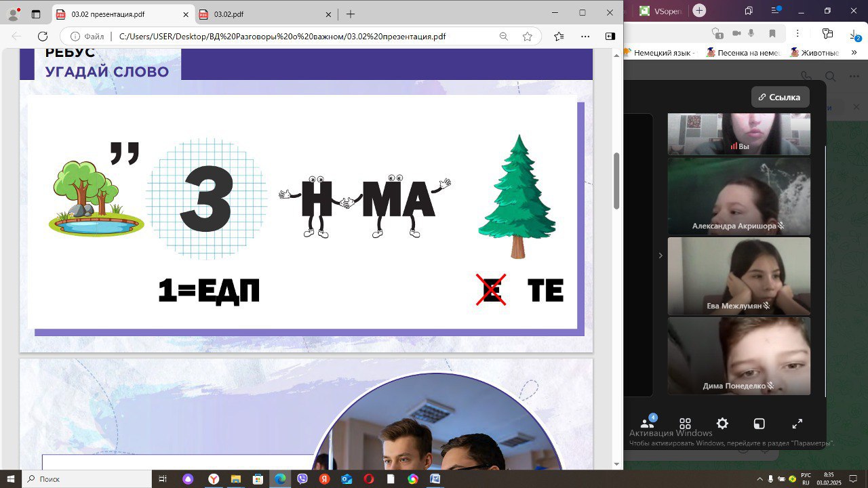Switch to the VSopen tab in Yandex Browser

point(661,11)
